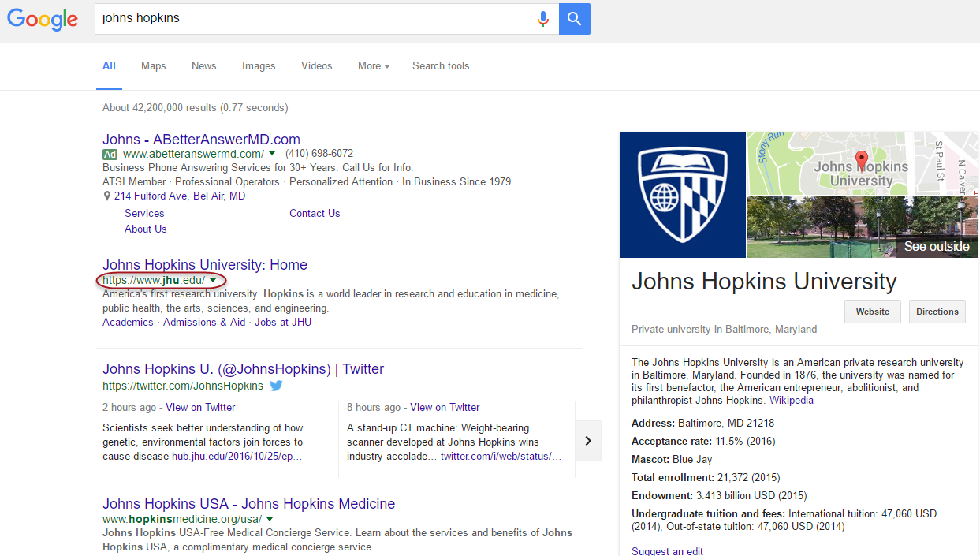This screenshot has width=980, height=556.
Task: Follow the Wikipedia link in description
Action: click(792, 401)
